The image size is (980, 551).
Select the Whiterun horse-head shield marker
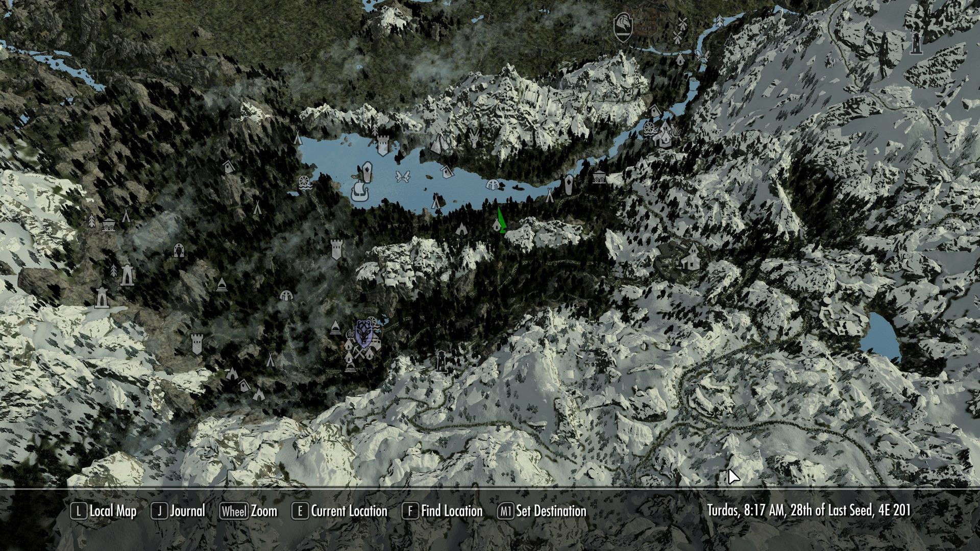(623, 27)
